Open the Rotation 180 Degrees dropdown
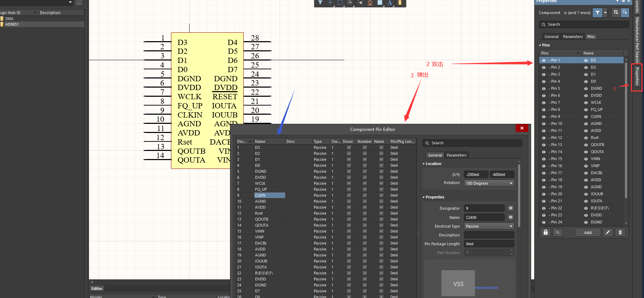This screenshot has height=298, width=644. [x=489, y=183]
